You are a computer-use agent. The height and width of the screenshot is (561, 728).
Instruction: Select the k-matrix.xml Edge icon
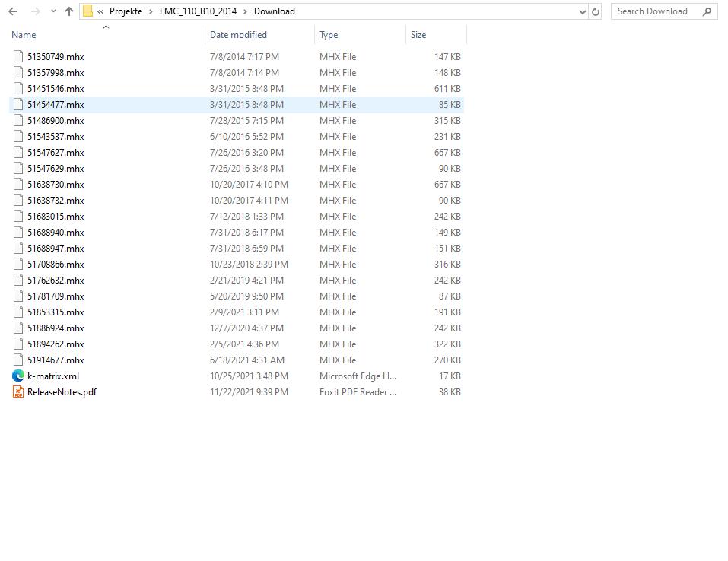[18, 376]
